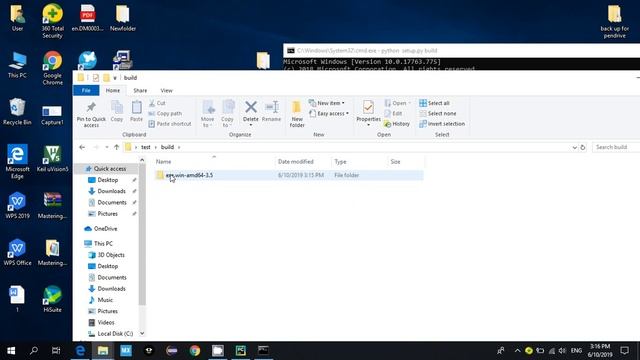This screenshot has height=360, width=640.
Task: Sort by the Name column header
Action: [214, 162]
